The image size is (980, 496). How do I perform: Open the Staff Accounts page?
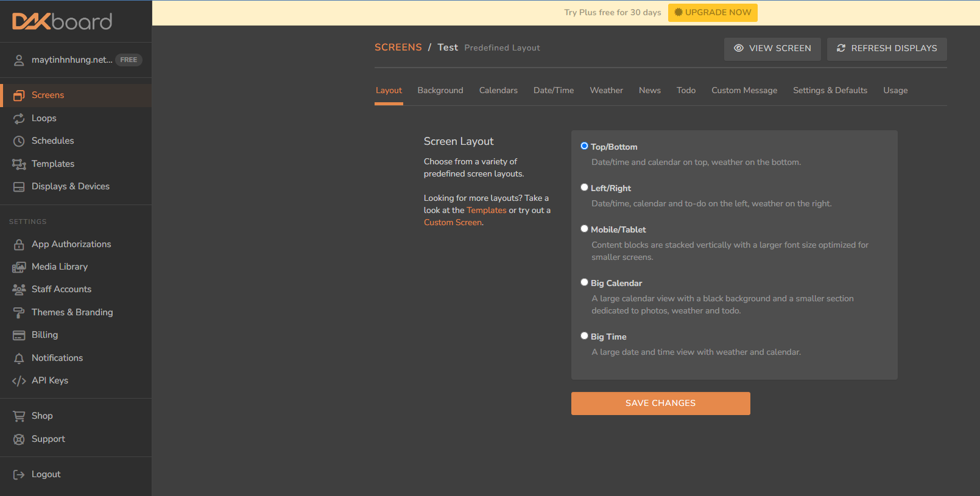coord(62,289)
